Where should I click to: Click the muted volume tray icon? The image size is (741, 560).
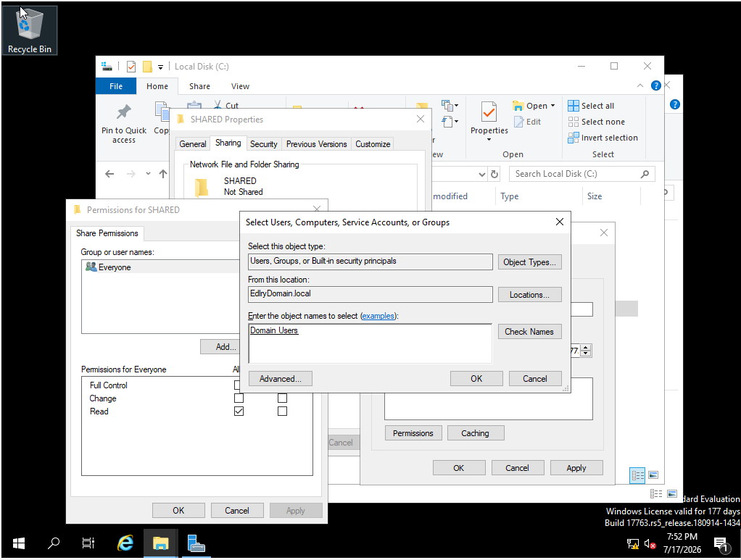coord(650,543)
